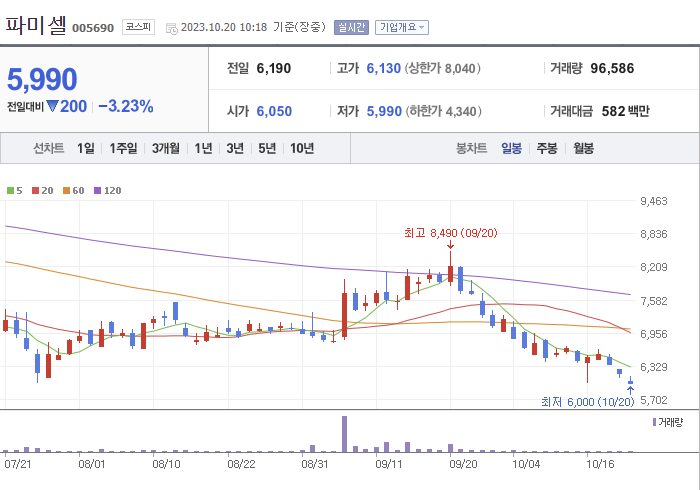
Task: Click the 7,582 price axis label
Action: (x=654, y=301)
